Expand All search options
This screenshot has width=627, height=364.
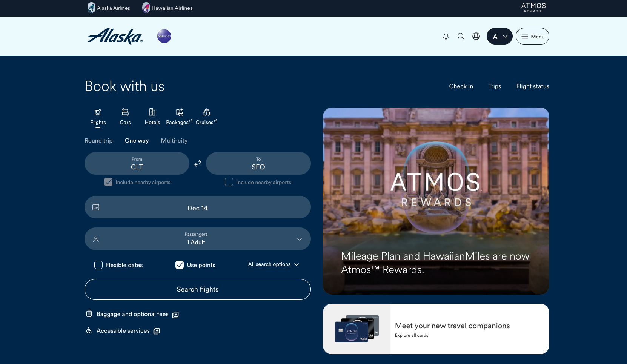(273, 264)
